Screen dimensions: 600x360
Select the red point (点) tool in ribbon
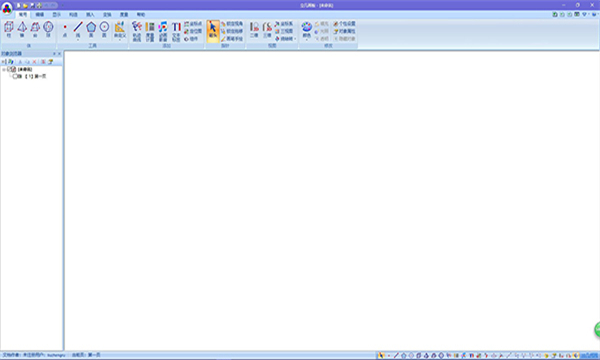65,30
